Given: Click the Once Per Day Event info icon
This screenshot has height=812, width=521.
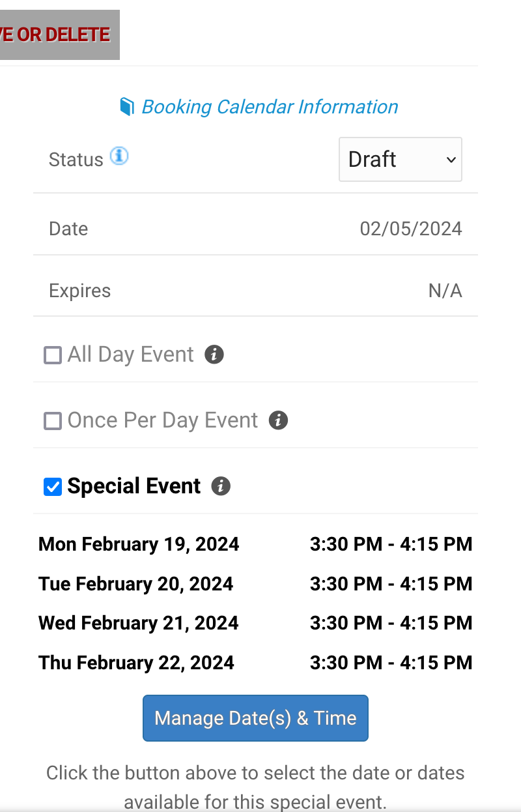Looking at the screenshot, I should (x=278, y=420).
